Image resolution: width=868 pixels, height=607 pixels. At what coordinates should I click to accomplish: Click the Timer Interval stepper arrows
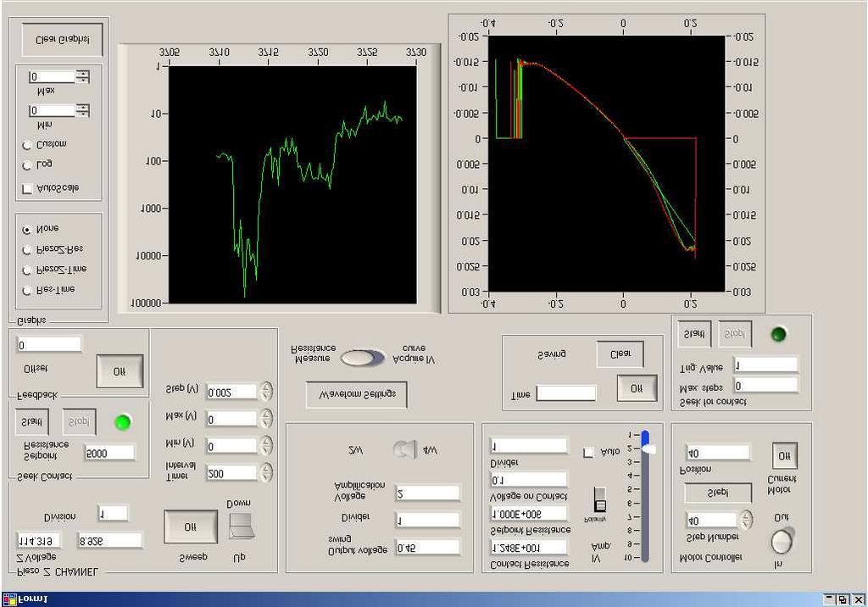pos(266,472)
